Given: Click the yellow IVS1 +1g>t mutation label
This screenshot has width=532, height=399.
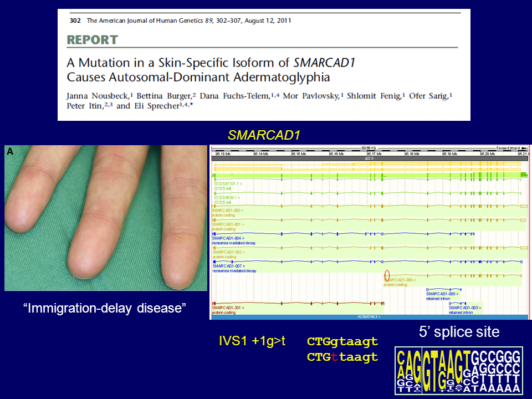Looking at the screenshot, I should pyautogui.click(x=253, y=341).
